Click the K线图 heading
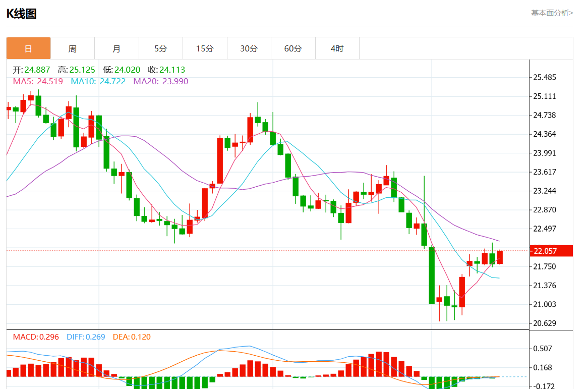The width and height of the screenshot is (588, 389). coord(21,14)
